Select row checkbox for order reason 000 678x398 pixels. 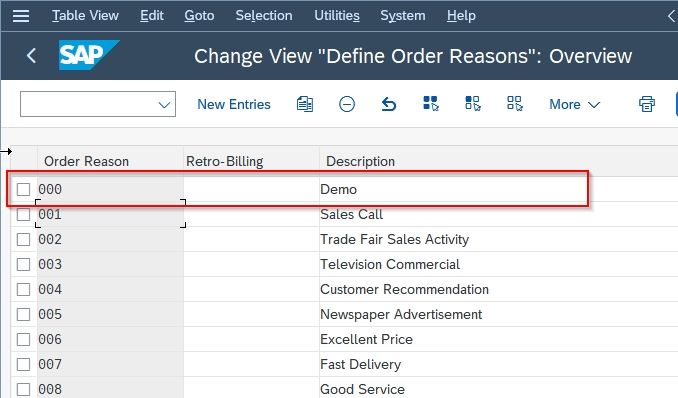(23, 189)
